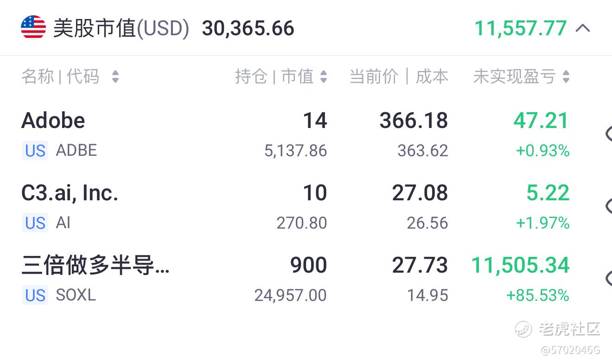
Task: Click the US badge beside SOXL
Action: (35, 295)
